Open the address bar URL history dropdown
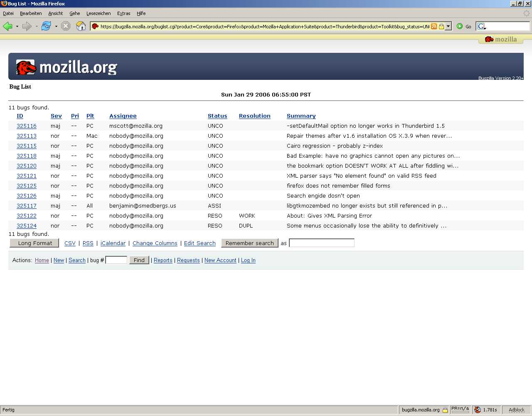Viewport: 532px width, 416px height. click(x=448, y=26)
